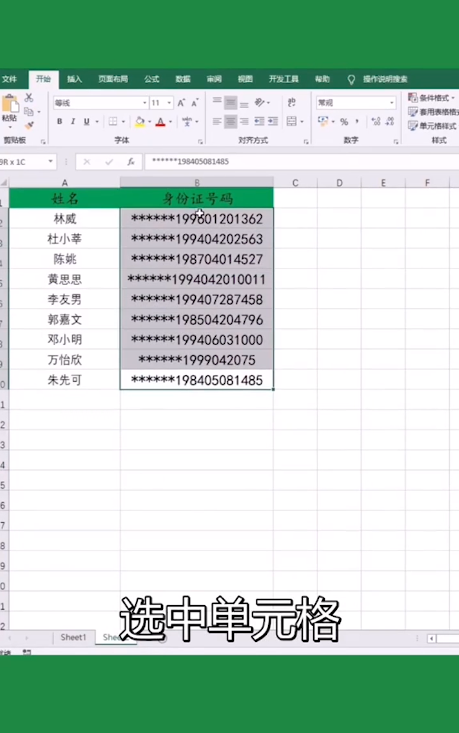The image size is (459, 733).
Task: Click the cell borders icon
Action: (113, 122)
